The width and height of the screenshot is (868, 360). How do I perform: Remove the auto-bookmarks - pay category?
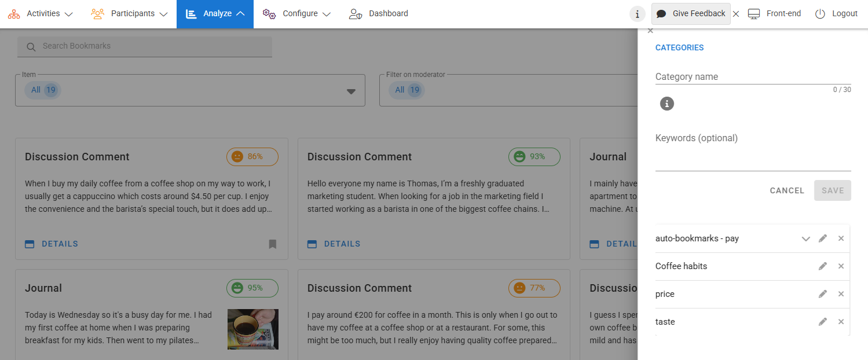click(x=841, y=238)
